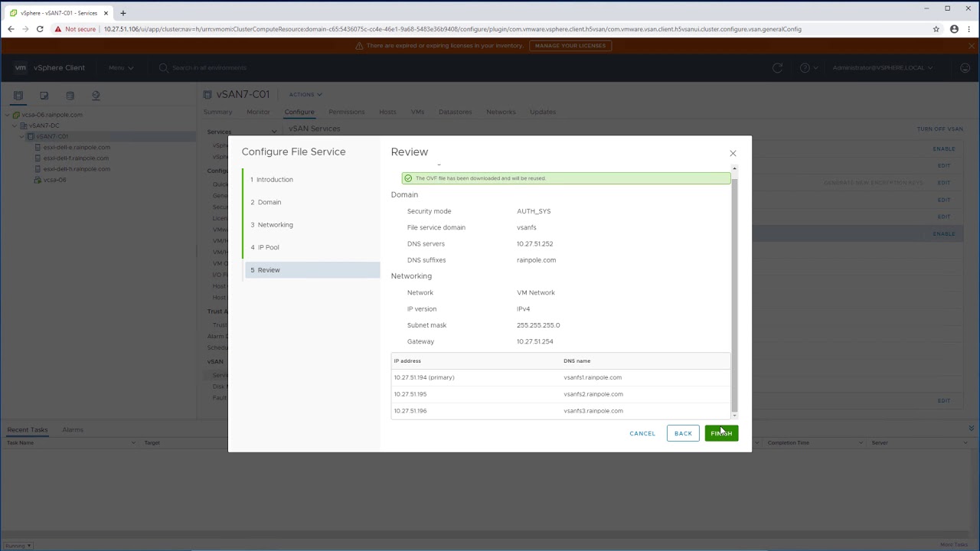
Task: Click the green Finish button
Action: click(721, 433)
